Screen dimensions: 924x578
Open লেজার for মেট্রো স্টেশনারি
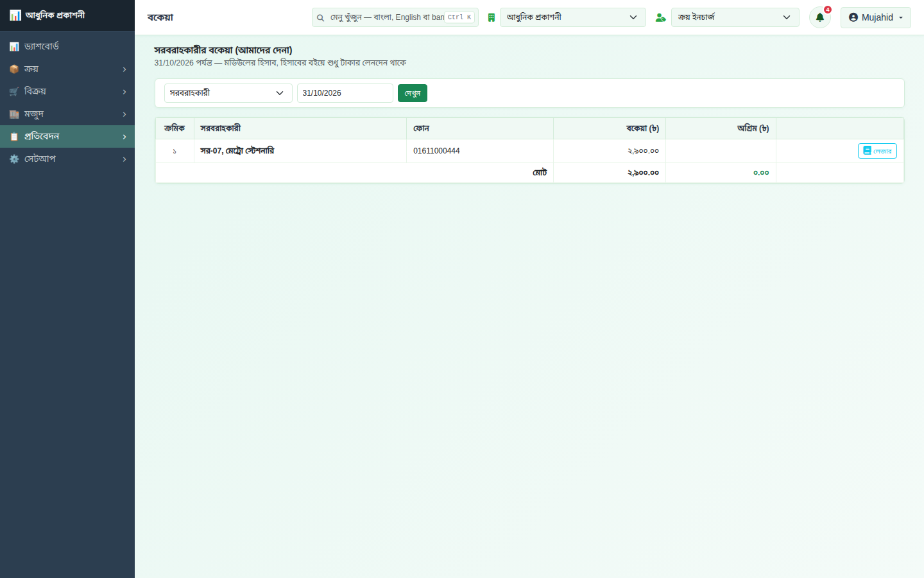(877, 151)
